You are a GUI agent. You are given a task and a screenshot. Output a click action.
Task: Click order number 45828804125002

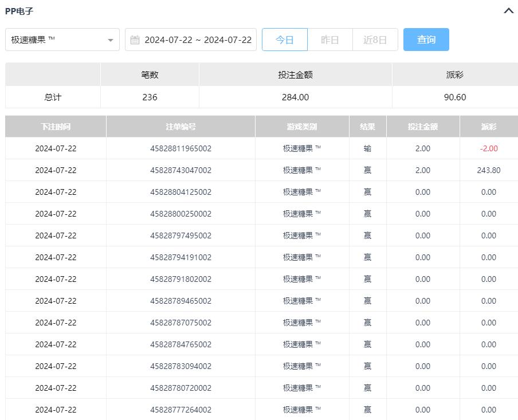[x=180, y=192]
